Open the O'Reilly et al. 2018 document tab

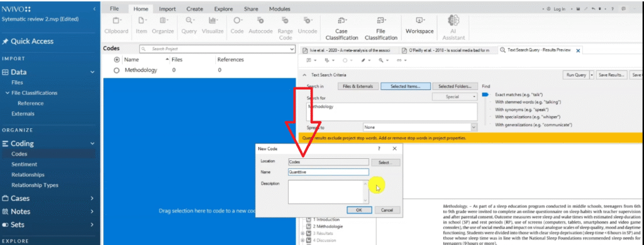[x=448, y=50]
